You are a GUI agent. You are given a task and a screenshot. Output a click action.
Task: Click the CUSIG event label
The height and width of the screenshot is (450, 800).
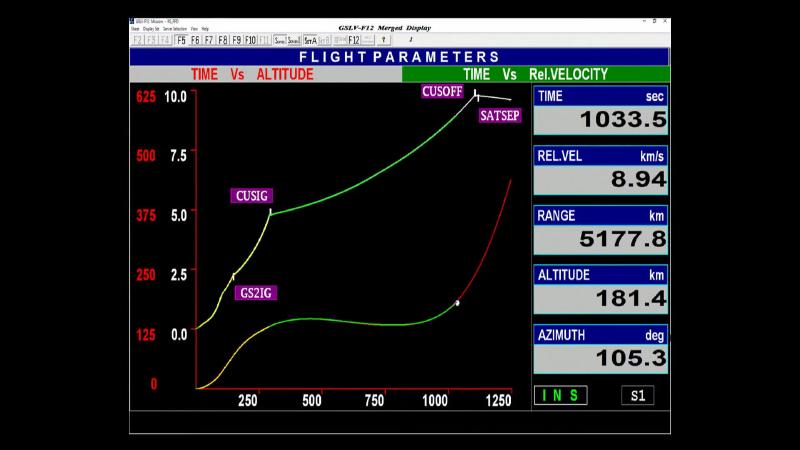[252, 196]
